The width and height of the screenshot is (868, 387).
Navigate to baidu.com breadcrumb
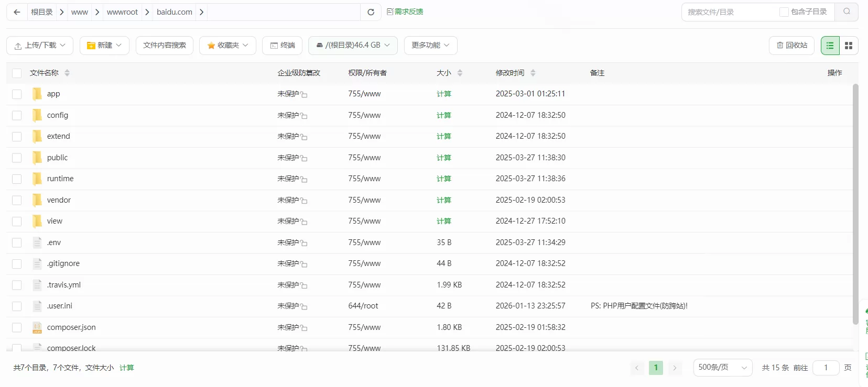point(175,12)
